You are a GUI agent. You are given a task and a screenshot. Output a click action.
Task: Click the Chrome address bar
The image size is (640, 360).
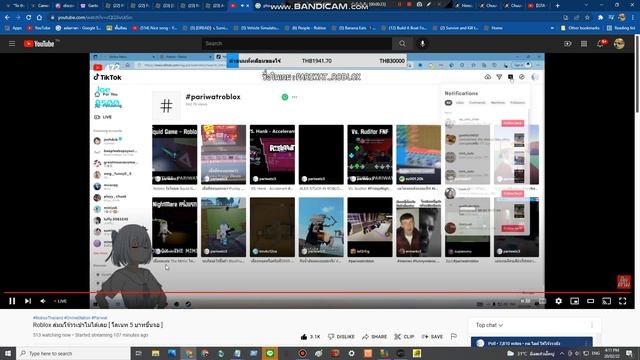302,18
